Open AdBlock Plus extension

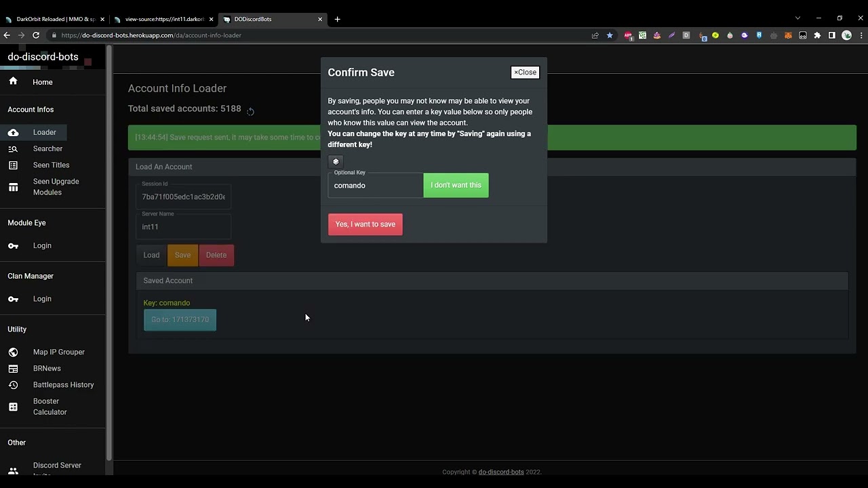[x=628, y=35]
